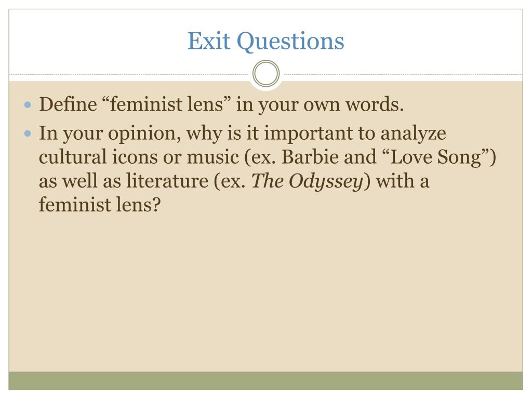Click the word "literature" in the bullet
This screenshot has height=399, width=532.
click(167, 181)
